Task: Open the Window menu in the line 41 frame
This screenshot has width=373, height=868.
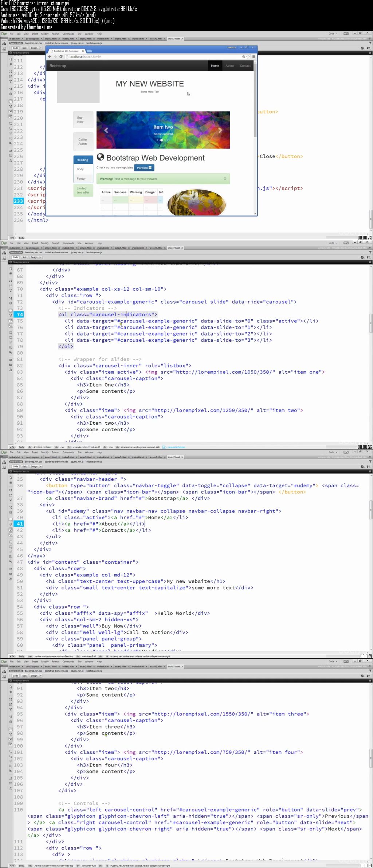Action: pyautogui.click(x=89, y=452)
